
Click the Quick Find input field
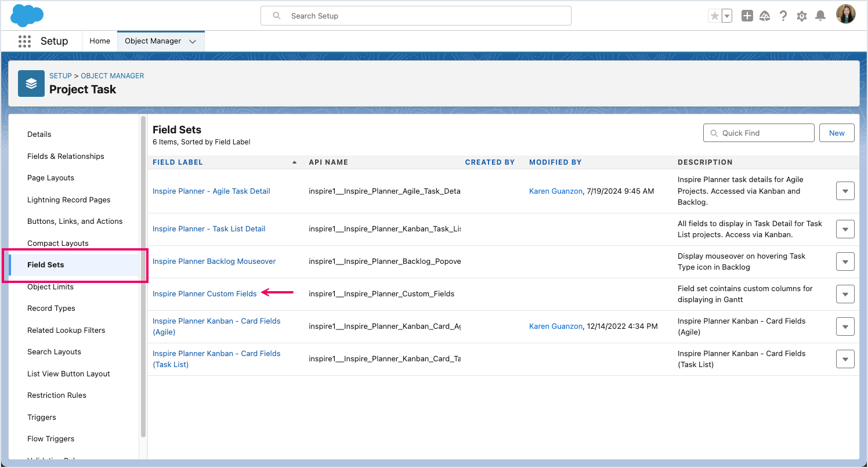tap(759, 133)
